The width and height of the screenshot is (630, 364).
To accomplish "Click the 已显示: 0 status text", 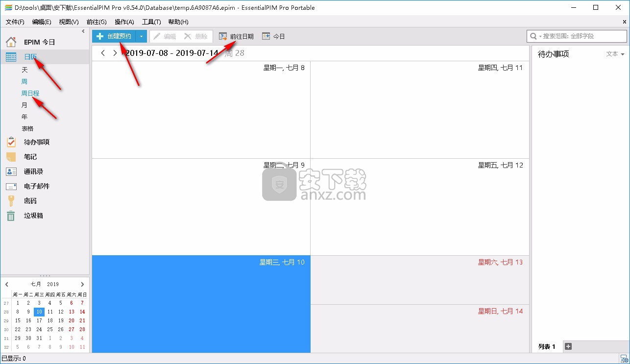I will [x=14, y=359].
